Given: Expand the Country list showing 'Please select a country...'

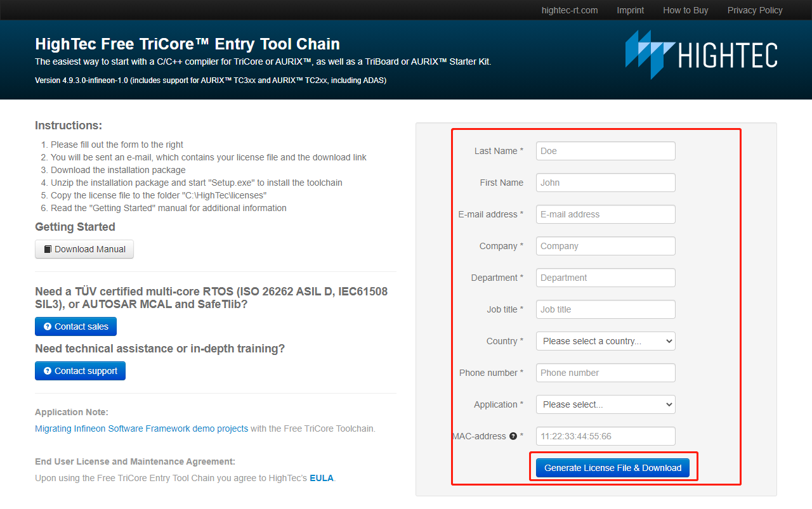Looking at the screenshot, I should [605, 340].
